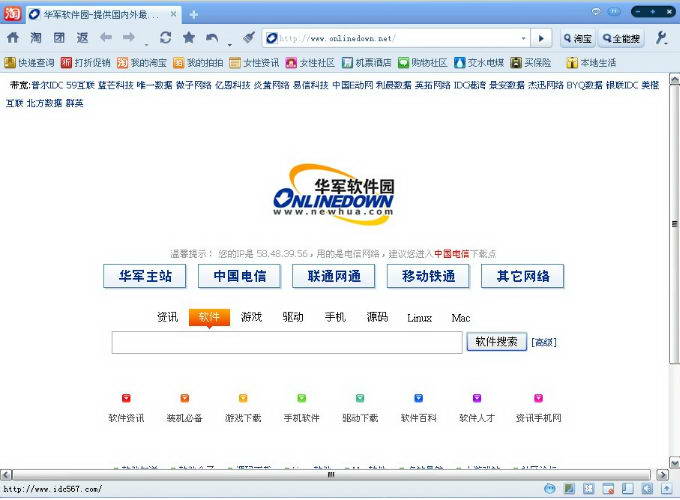The height and width of the screenshot is (500, 680).
Task: Select the 手机 search tab
Action: (x=335, y=317)
